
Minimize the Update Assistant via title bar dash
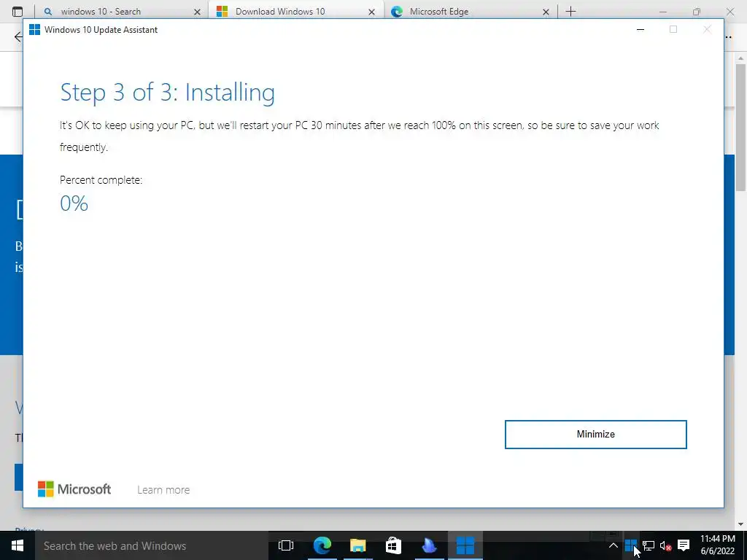(x=640, y=29)
